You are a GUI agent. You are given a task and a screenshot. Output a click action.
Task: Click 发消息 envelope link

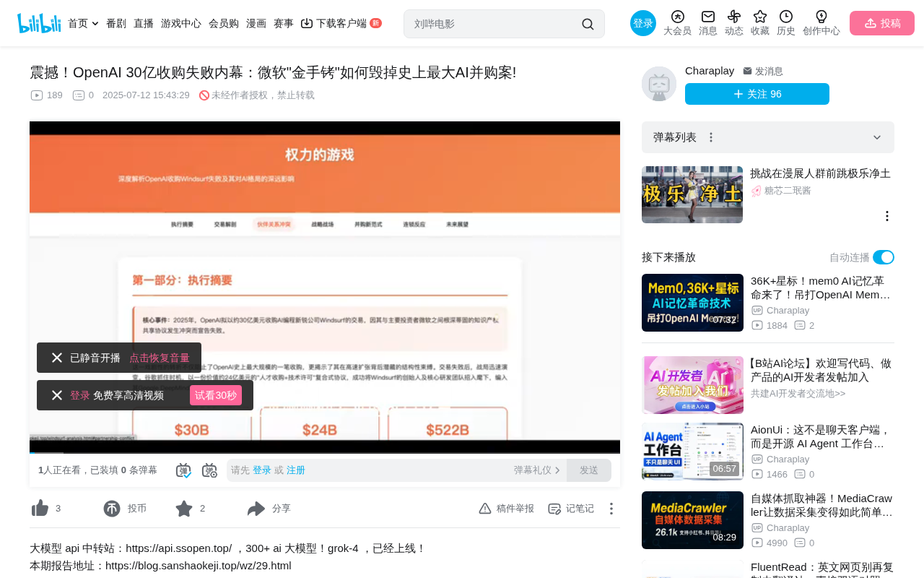(763, 72)
